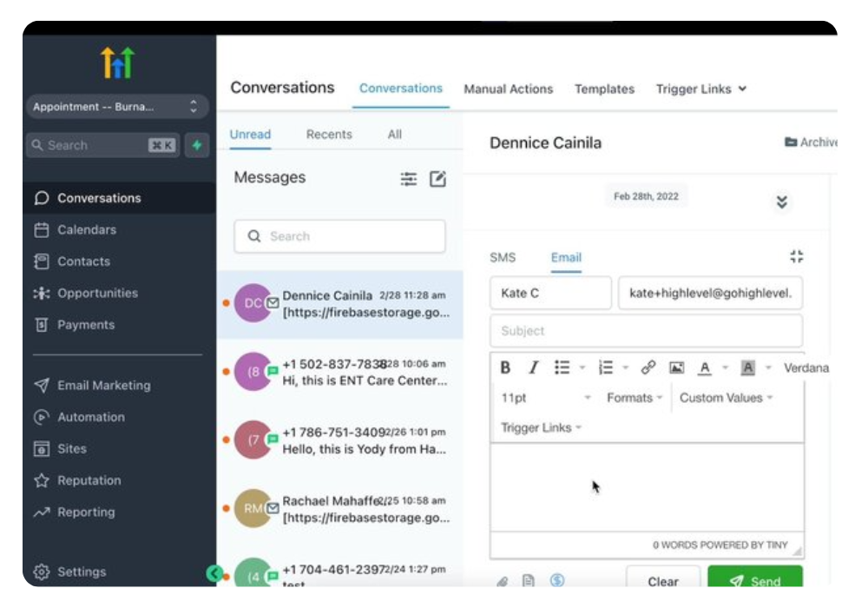Collapse the left sidebar with green arrow
Image resolution: width=868 pixels, height=608 pixels.
(x=214, y=573)
